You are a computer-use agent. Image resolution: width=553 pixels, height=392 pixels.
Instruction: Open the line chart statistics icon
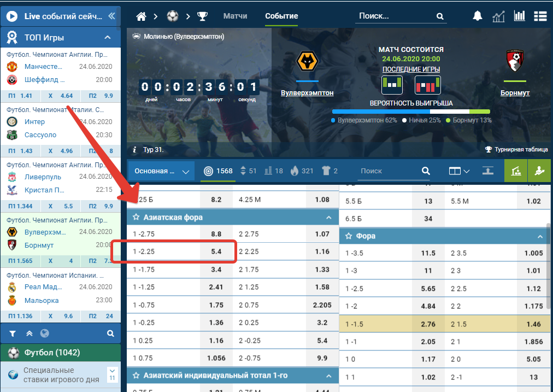click(x=498, y=16)
